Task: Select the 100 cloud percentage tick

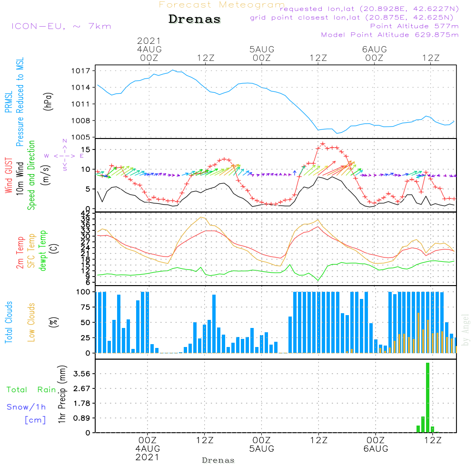Action: 83,292
